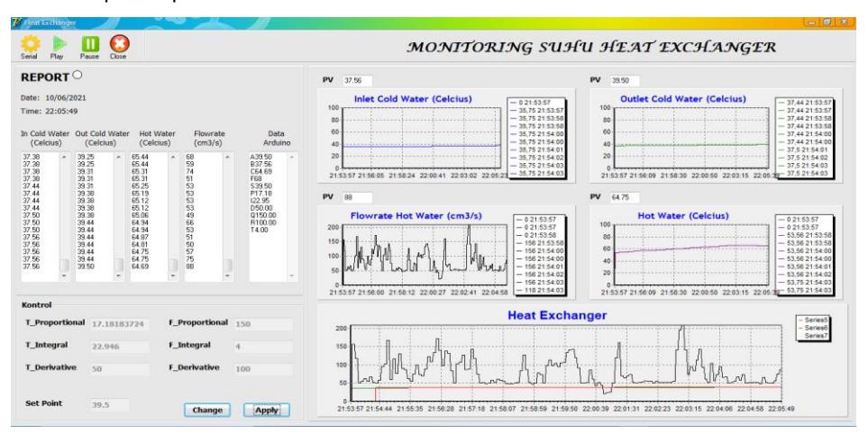Click the F_Integral value field

(263, 346)
